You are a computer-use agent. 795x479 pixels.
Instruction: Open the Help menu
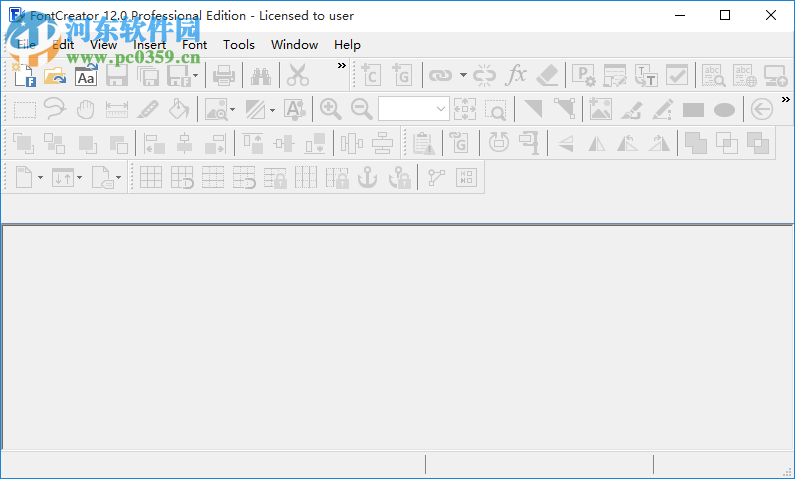point(347,45)
